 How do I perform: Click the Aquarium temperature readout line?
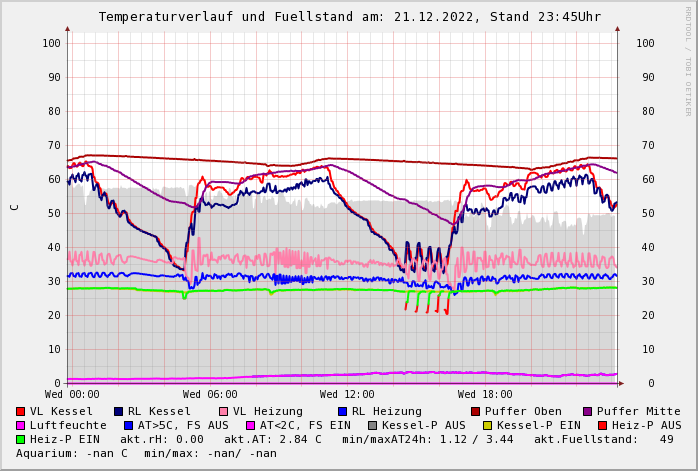click(x=146, y=453)
